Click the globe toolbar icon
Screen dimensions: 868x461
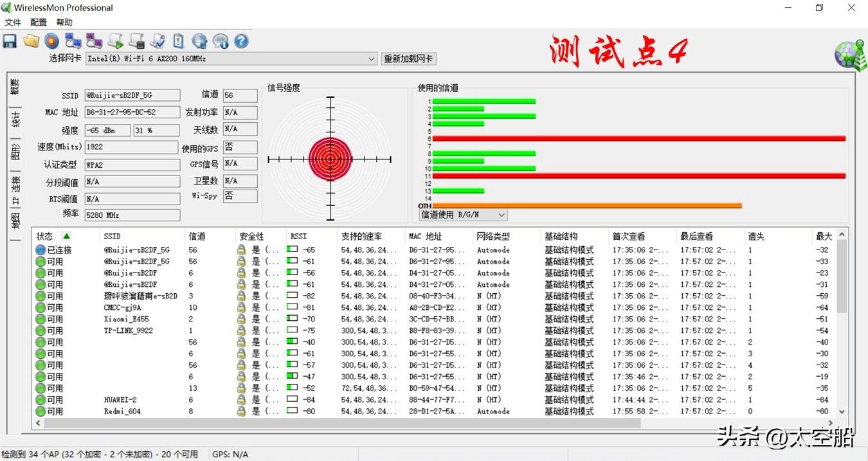tap(199, 42)
